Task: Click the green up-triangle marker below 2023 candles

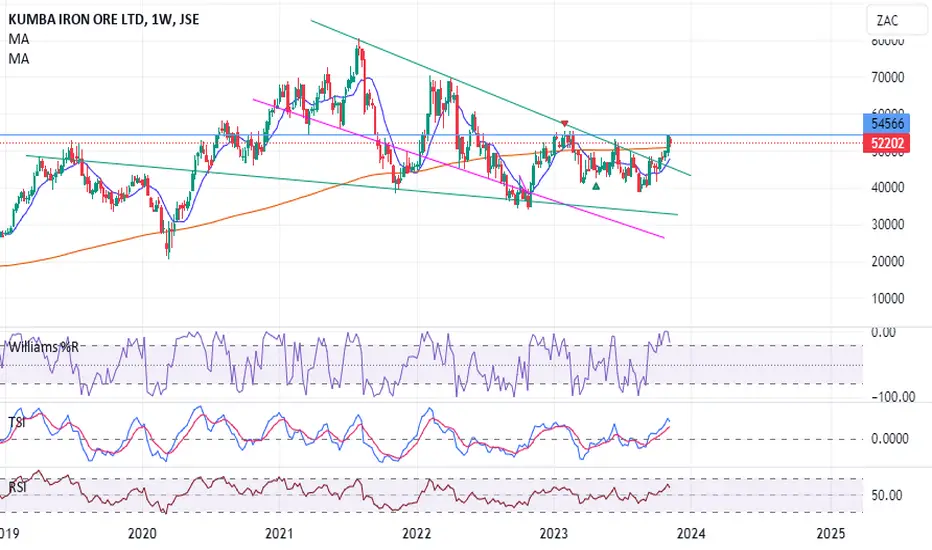Action: pyautogui.click(x=596, y=186)
